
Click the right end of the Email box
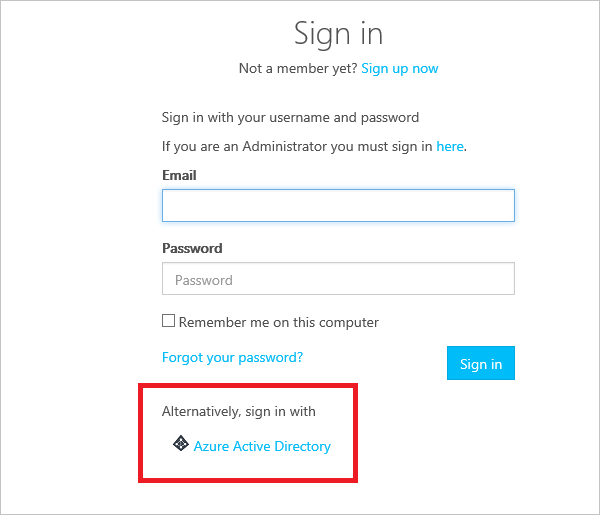pos(498,206)
